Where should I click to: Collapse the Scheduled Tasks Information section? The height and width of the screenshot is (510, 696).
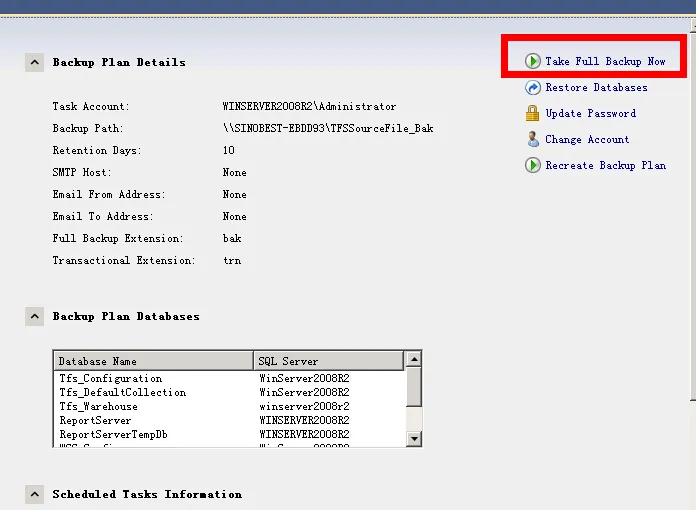click(x=34, y=494)
